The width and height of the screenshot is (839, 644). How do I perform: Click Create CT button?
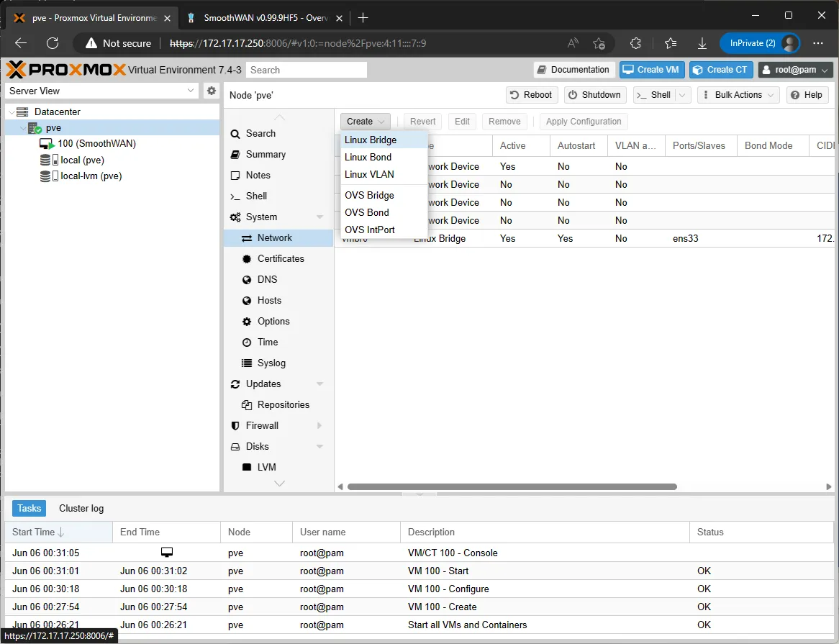point(721,70)
